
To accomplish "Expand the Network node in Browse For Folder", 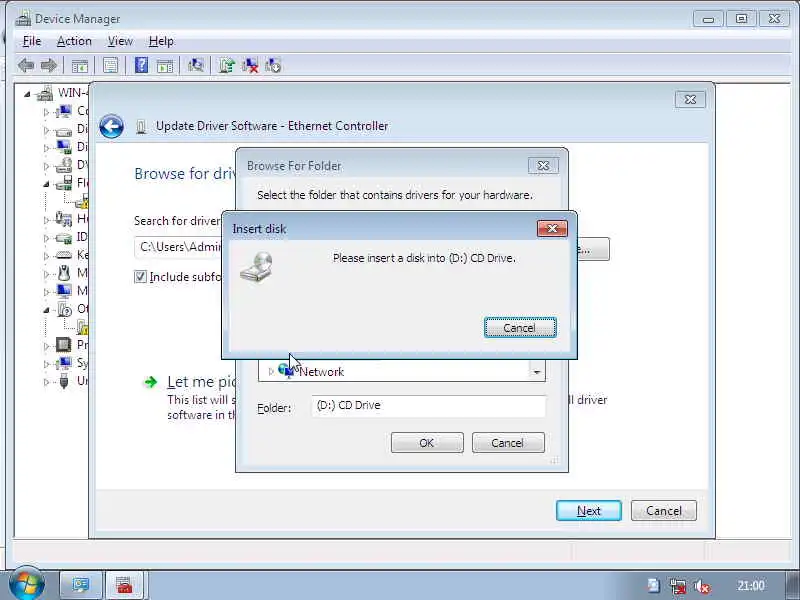I will point(271,371).
